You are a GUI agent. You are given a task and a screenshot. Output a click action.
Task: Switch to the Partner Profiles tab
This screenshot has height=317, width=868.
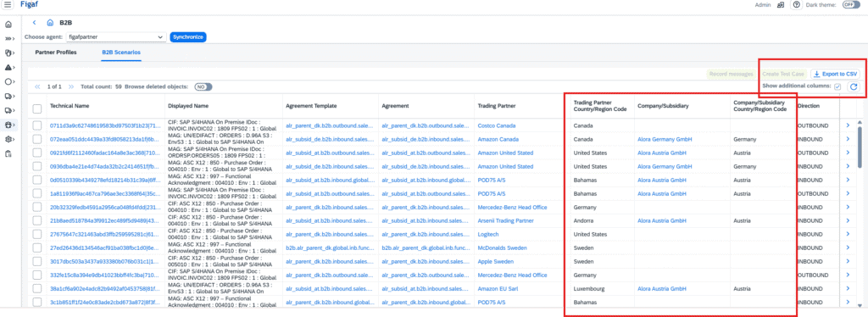pyautogui.click(x=56, y=52)
